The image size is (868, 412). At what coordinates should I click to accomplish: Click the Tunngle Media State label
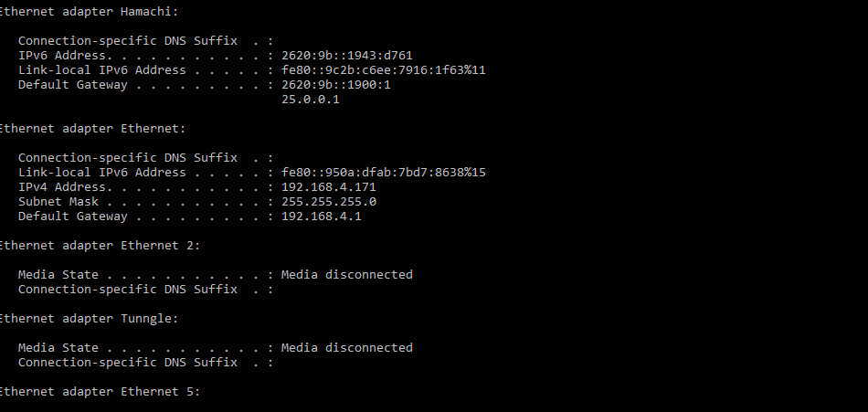(x=58, y=347)
